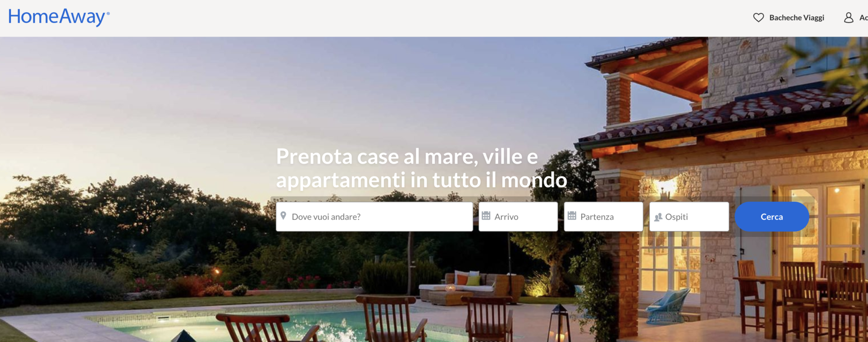Click the blue Cerca search button
Image resolution: width=868 pixels, height=342 pixels.
point(772,217)
